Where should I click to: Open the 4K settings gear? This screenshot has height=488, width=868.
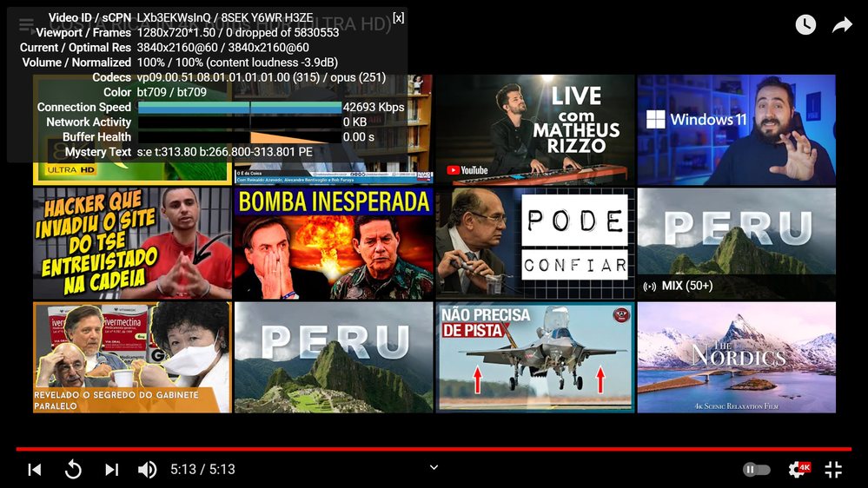click(x=798, y=469)
